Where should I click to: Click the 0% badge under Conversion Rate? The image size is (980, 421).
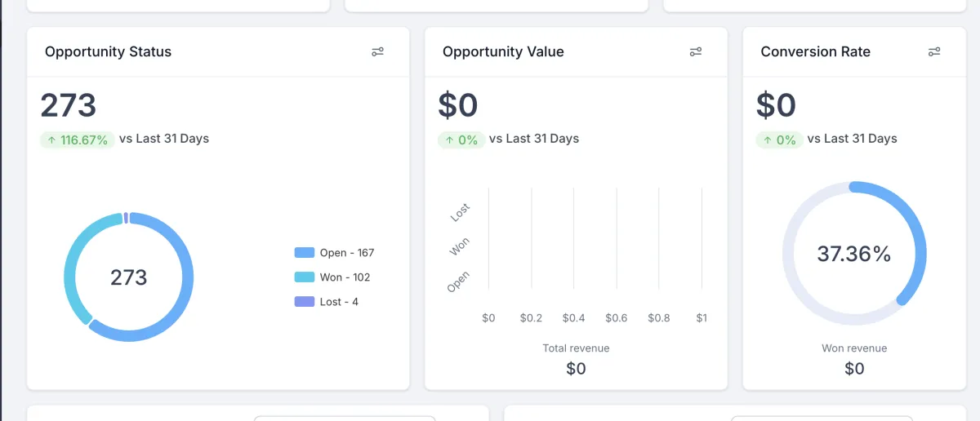click(778, 140)
